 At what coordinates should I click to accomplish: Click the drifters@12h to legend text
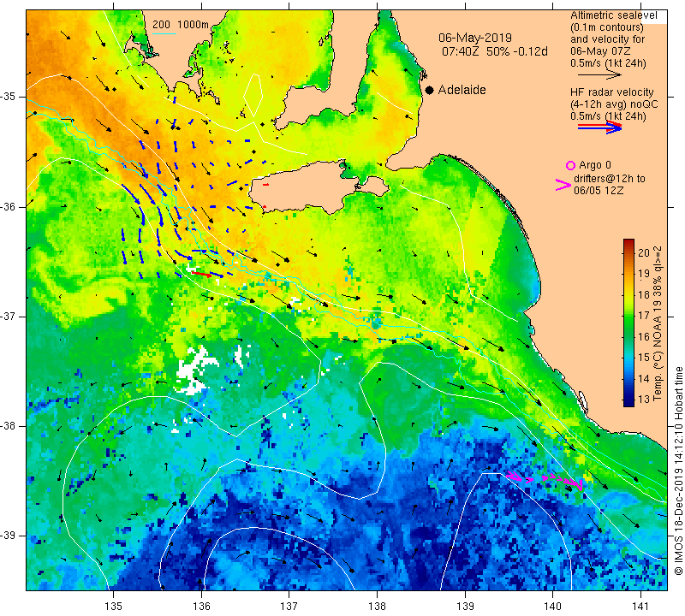pos(609,179)
